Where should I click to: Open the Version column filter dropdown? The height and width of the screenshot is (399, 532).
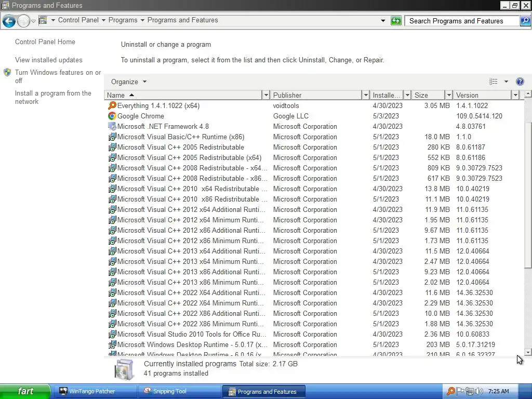(x=515, y=96)
